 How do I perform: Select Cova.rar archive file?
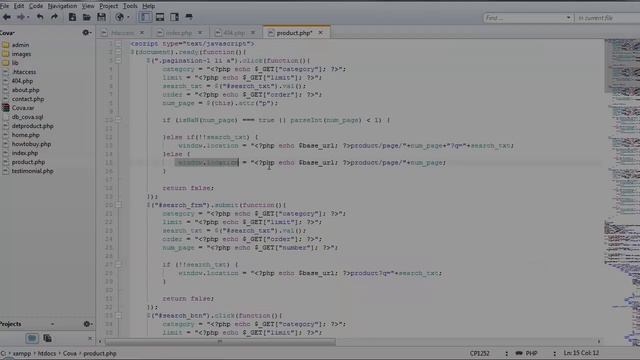click(23, 108)
